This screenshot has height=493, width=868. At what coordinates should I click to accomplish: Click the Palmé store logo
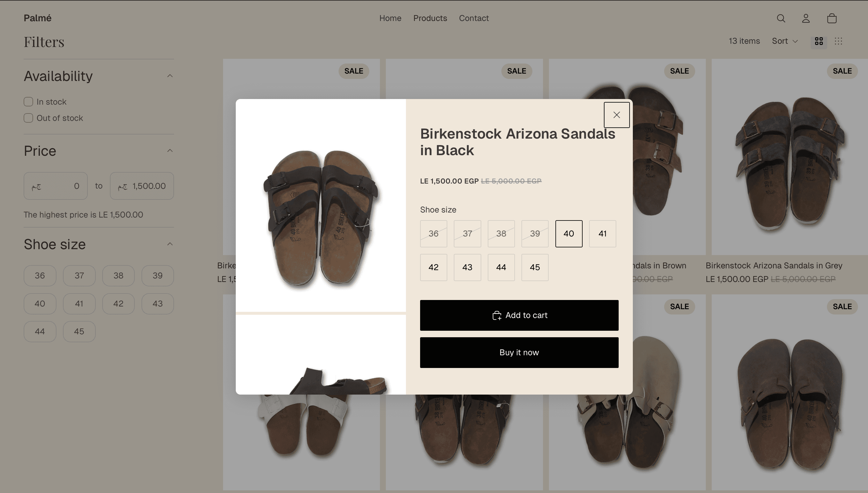pyautogui.click(x=38, y=18)
